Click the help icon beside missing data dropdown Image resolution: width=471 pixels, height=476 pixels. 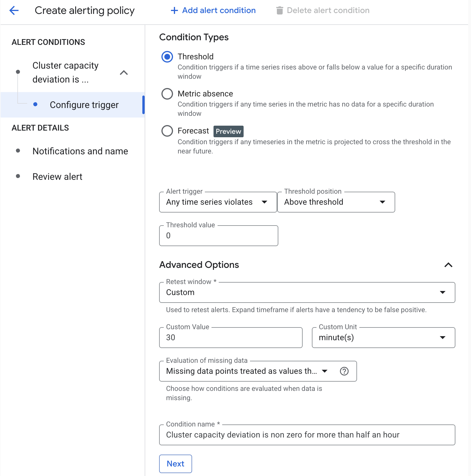344,371
